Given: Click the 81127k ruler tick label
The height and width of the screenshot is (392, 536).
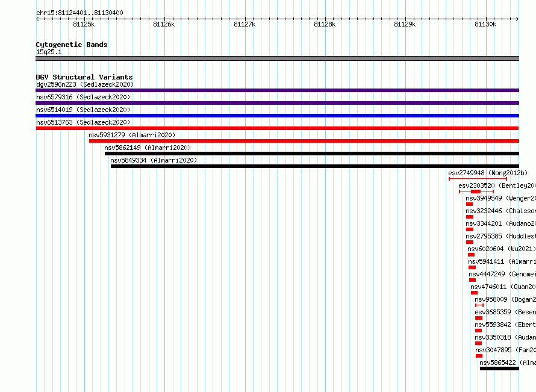Looking at the screenshot, I should coord(245,24).
